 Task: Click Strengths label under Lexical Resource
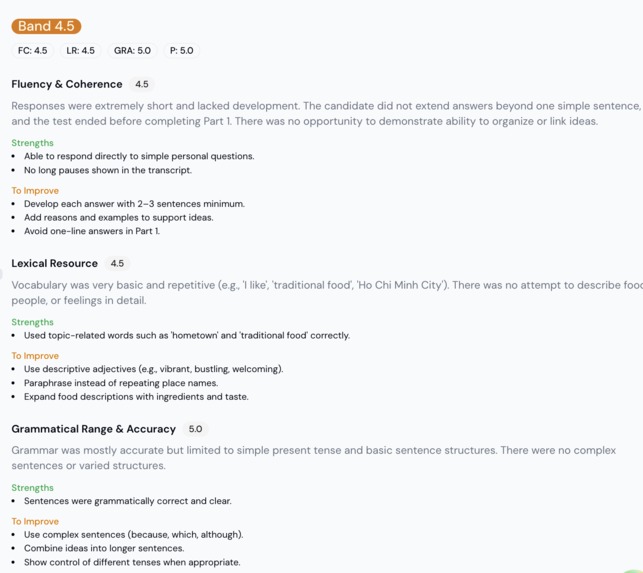click(x=32, y=322)
